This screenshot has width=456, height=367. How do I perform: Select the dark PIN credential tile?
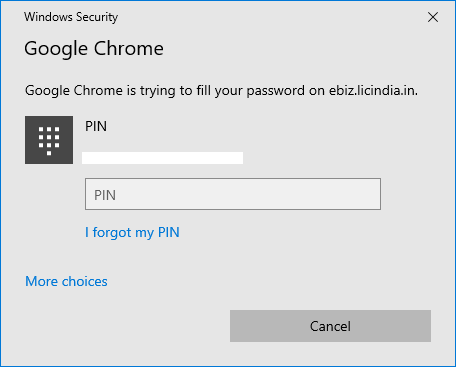49,140
